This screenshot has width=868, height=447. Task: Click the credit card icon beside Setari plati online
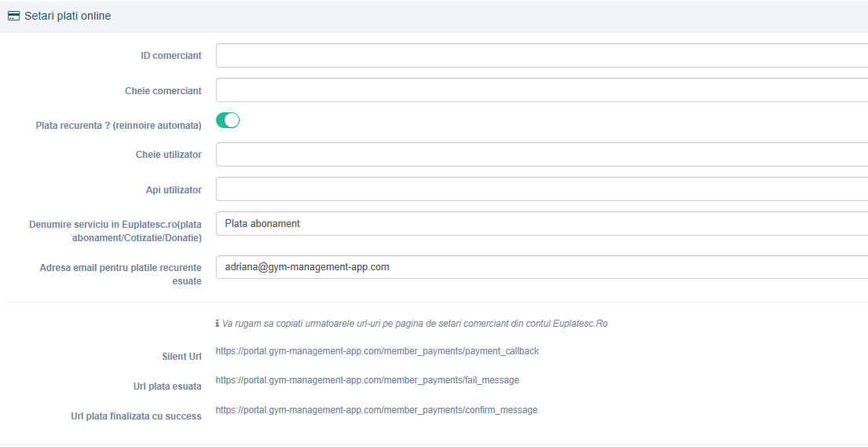[14, 16]
